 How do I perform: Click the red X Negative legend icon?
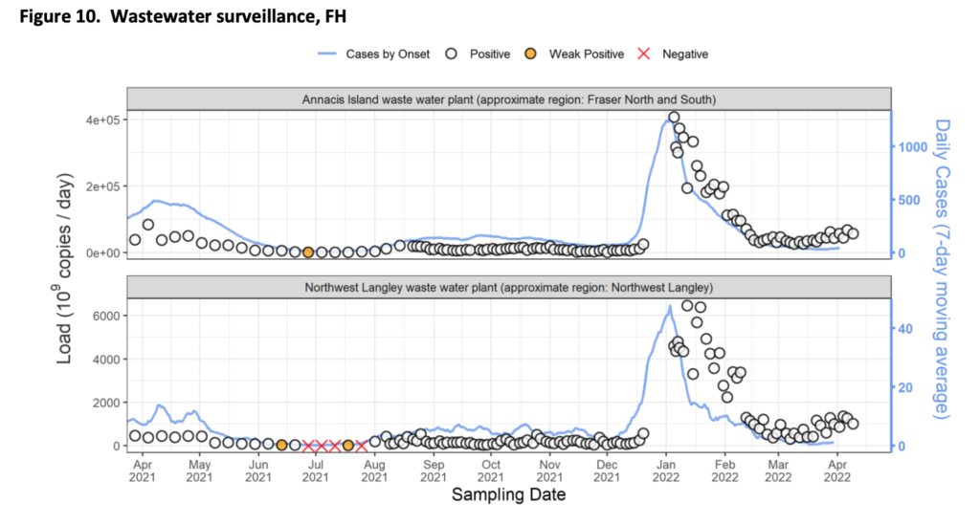643,55
